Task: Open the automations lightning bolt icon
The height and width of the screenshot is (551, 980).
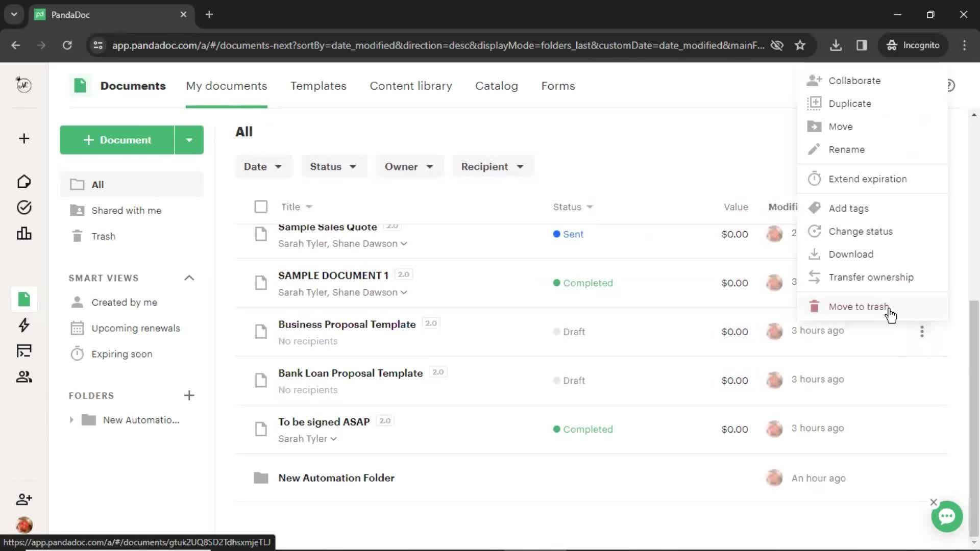Action: pyautogui.click(x=24, y=325)
